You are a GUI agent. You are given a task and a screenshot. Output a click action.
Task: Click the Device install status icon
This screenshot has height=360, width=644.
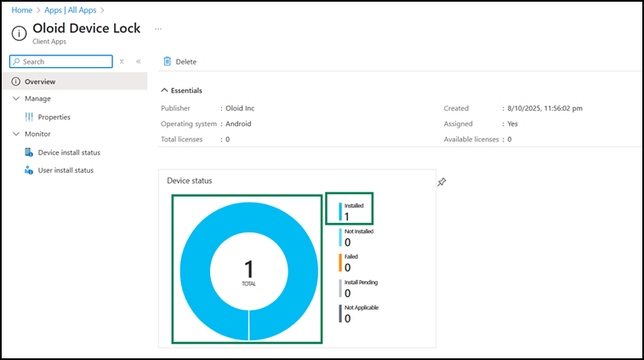click(29, 152)
